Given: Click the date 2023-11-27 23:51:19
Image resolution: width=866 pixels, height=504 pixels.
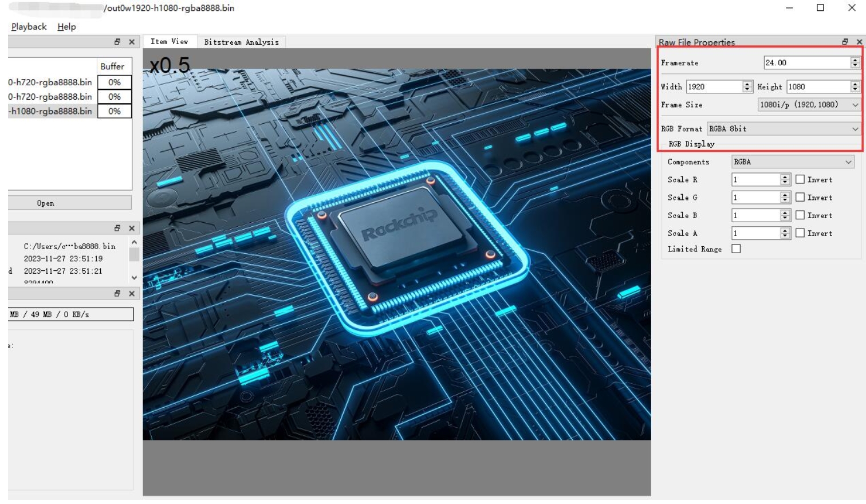Looking at the screenshot, I should click(x=63, y=259).
